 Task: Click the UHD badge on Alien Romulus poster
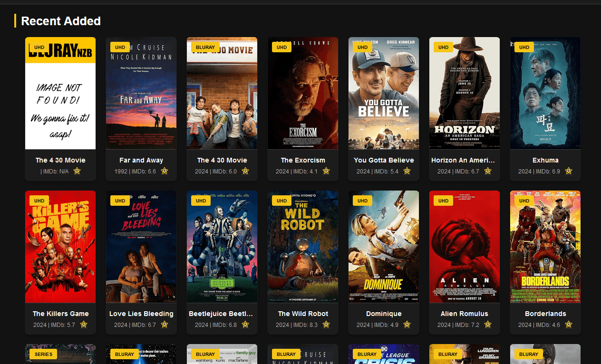(x=443, y=201)
